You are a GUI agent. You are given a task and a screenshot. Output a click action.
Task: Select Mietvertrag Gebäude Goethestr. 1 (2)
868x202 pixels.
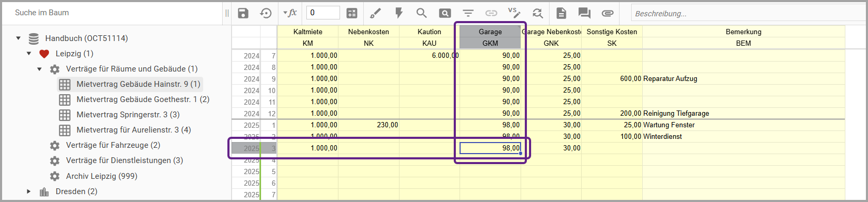pos(143,99)
